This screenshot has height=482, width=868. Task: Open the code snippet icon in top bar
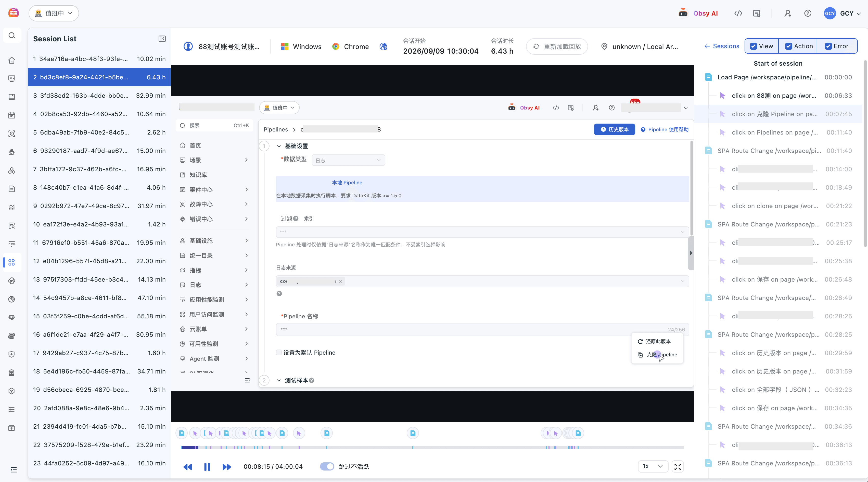(x=738, y=13)
